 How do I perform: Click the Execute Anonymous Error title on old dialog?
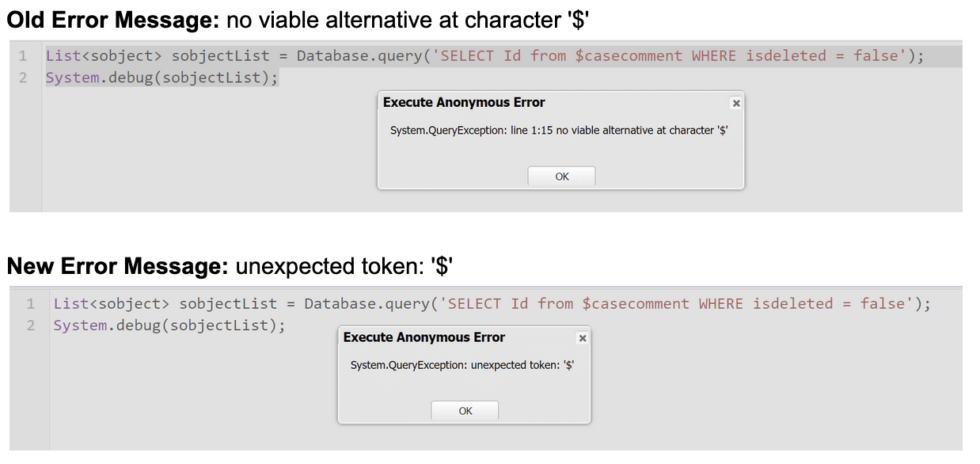pos(464,102)
